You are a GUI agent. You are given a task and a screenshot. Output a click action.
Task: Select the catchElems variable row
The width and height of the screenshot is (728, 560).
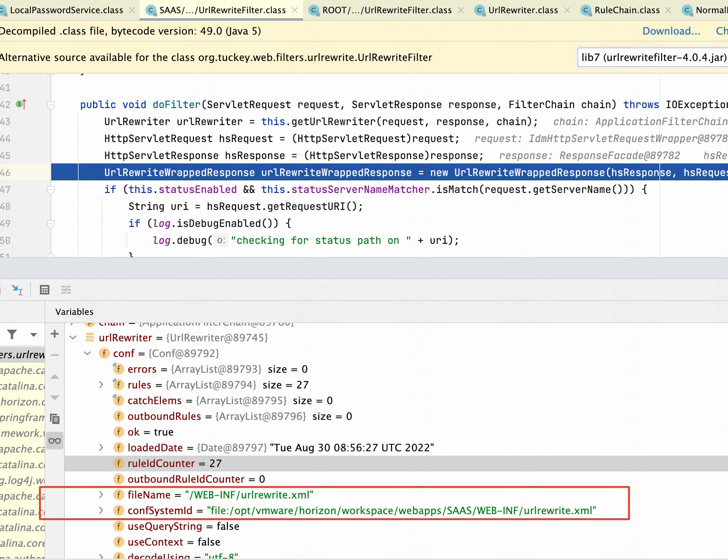[396, 400]
